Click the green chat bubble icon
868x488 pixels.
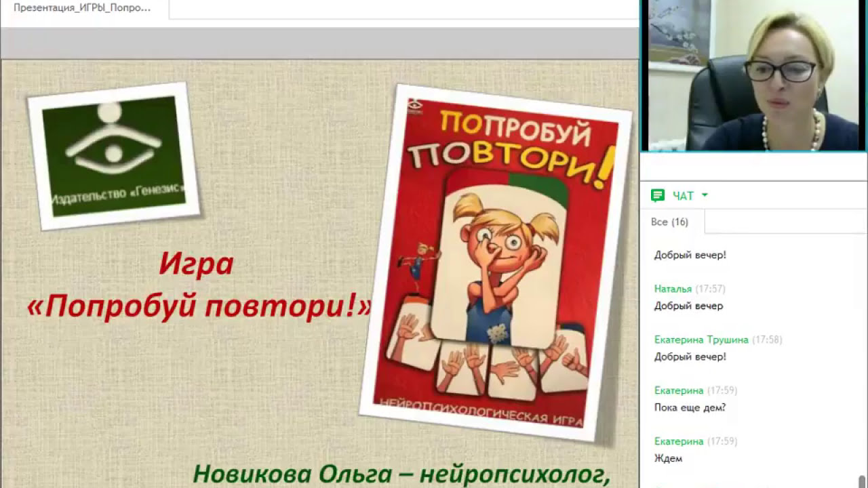tap(657, 196)
